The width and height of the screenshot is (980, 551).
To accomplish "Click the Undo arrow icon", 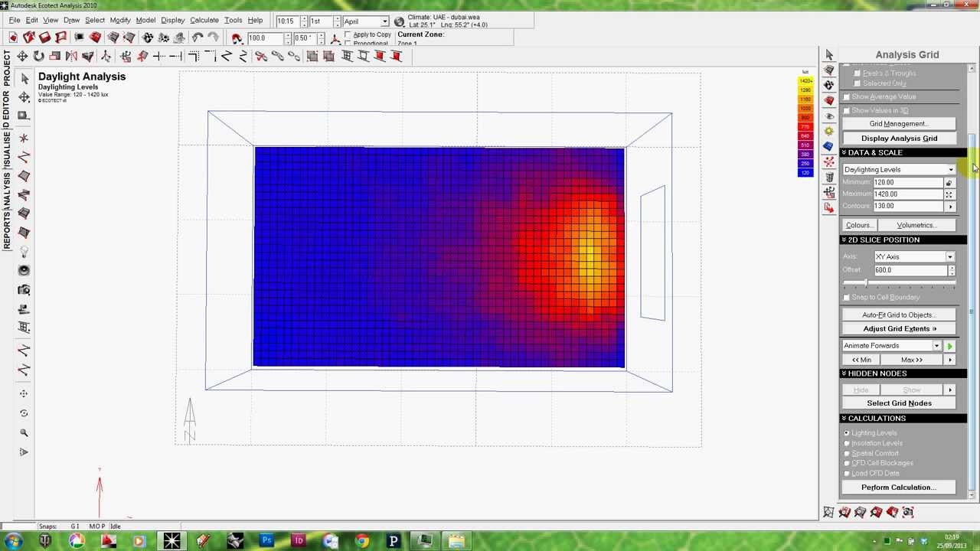I will [x=198, y=37].
